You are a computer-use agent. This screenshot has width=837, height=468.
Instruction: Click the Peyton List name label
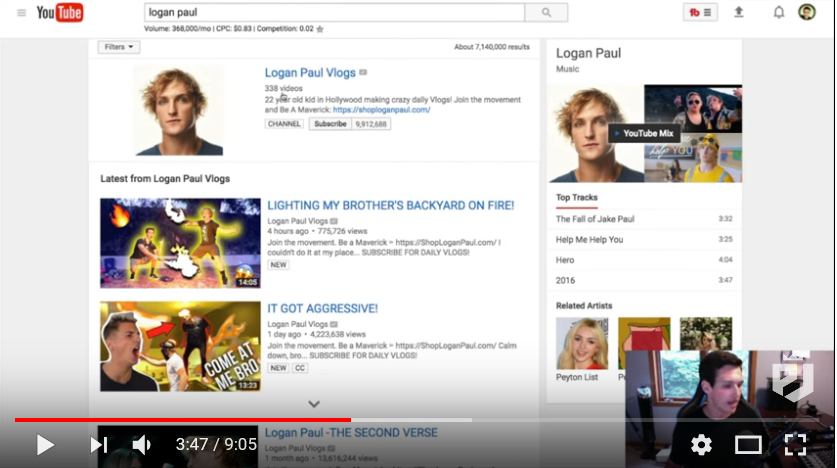577,377
